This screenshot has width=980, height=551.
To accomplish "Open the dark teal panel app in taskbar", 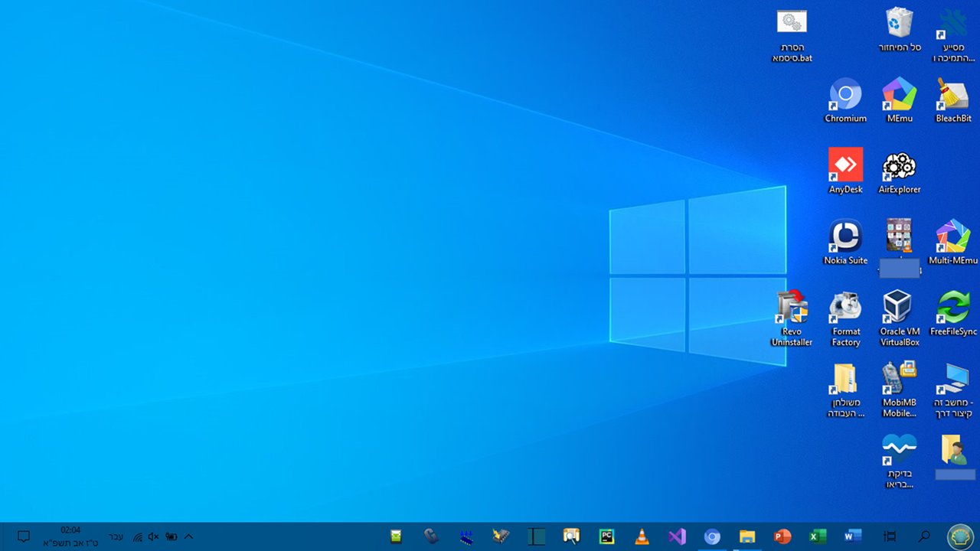I will [x=536, y=536].
